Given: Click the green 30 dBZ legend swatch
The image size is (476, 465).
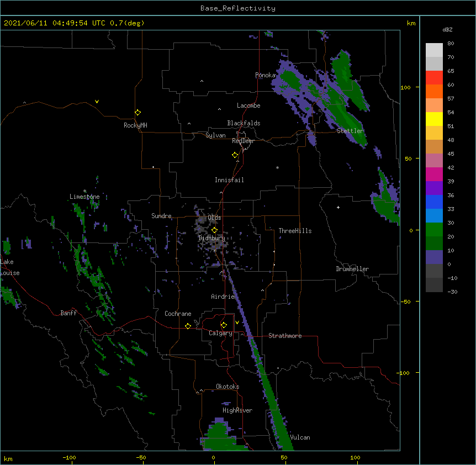Looking at the screenshot, I should 434,230.
